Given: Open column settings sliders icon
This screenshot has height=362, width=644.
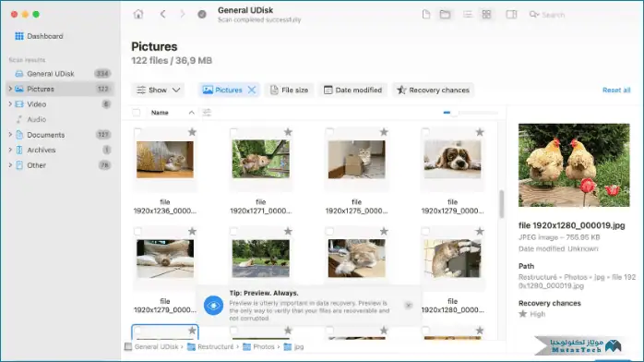Looking at the screenshot, I should (x=207, y=113).
